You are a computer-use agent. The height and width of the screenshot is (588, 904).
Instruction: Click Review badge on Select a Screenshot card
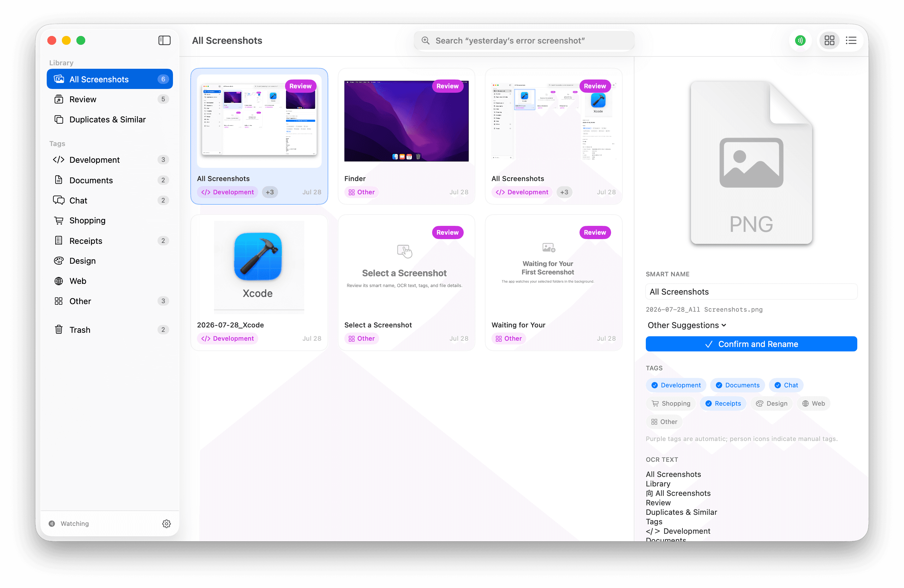[448, 232]
